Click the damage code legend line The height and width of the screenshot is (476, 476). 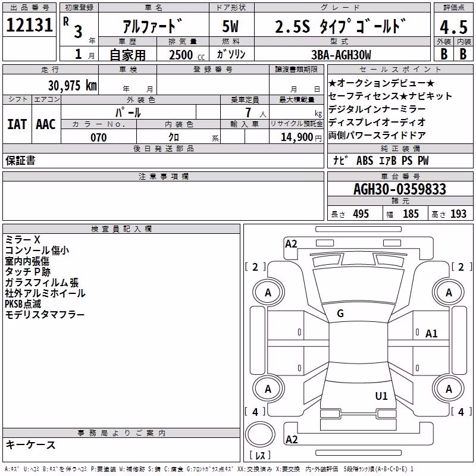coord(209,469)
